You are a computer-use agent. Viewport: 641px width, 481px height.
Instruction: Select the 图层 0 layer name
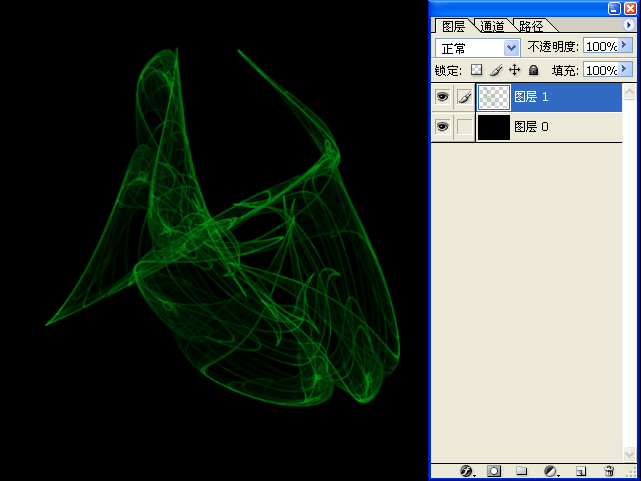(x=531, y=127)
